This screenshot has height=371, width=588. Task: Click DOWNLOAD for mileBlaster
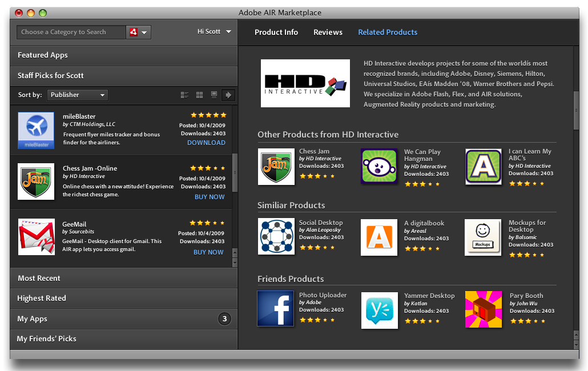click(206, 143)
